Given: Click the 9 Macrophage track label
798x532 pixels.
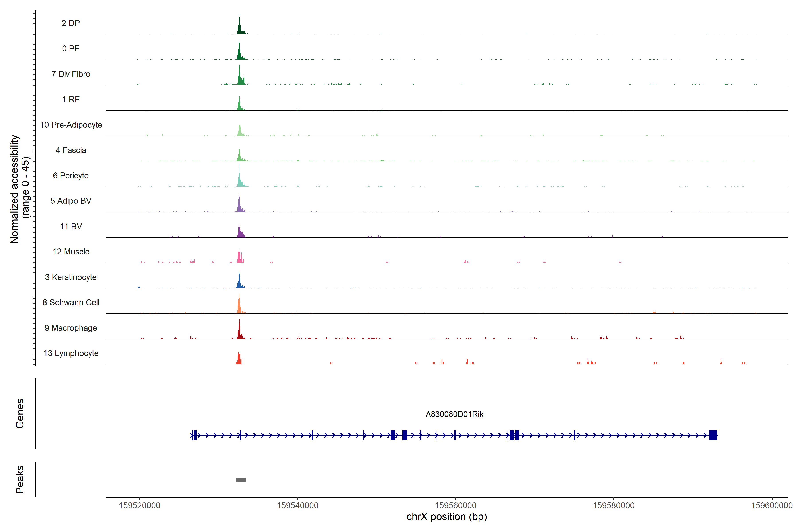Looking at the screenshot, I should [70, 328].
